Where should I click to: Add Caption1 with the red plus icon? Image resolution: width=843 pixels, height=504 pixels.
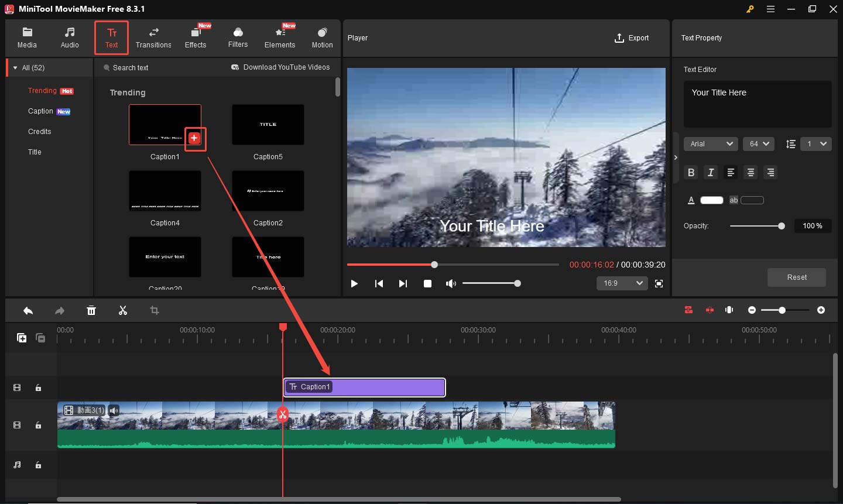click(194, 138)
